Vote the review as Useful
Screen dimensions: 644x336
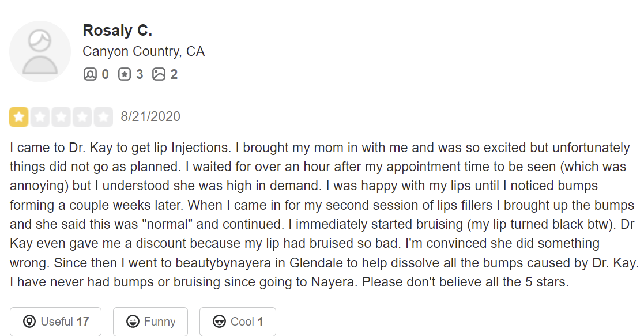(55, 321)
